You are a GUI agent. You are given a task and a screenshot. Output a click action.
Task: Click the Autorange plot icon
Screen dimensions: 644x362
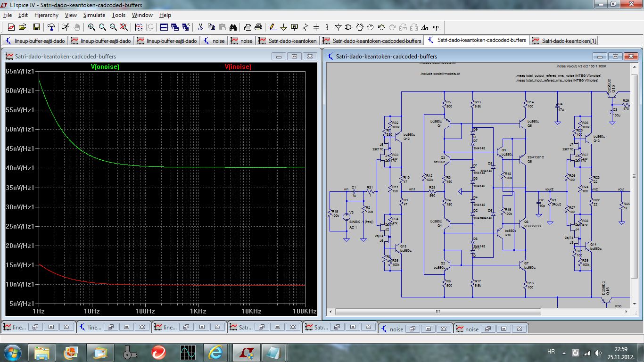138,27
